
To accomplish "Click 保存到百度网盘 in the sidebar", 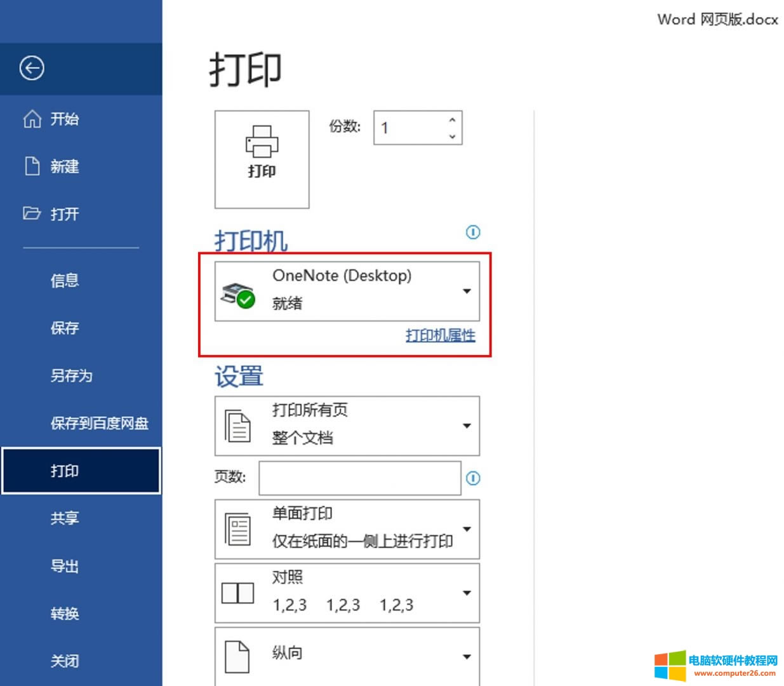I will click(100, 423).
